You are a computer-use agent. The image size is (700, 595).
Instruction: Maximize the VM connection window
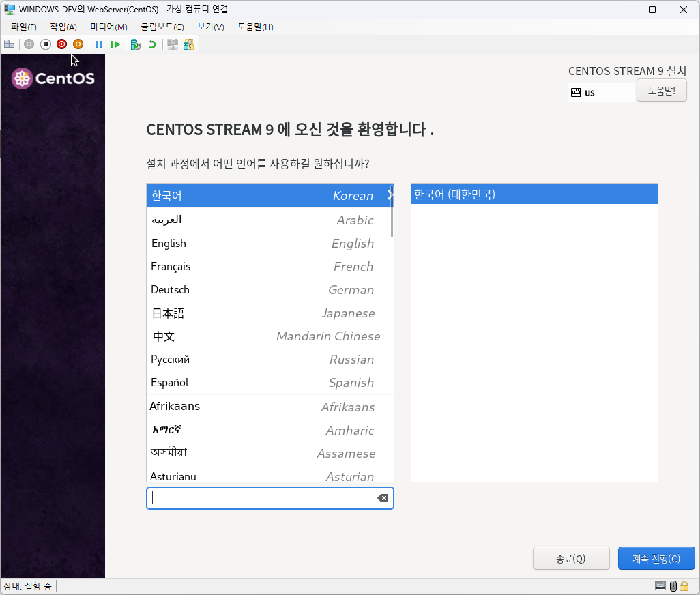[652, 10]
